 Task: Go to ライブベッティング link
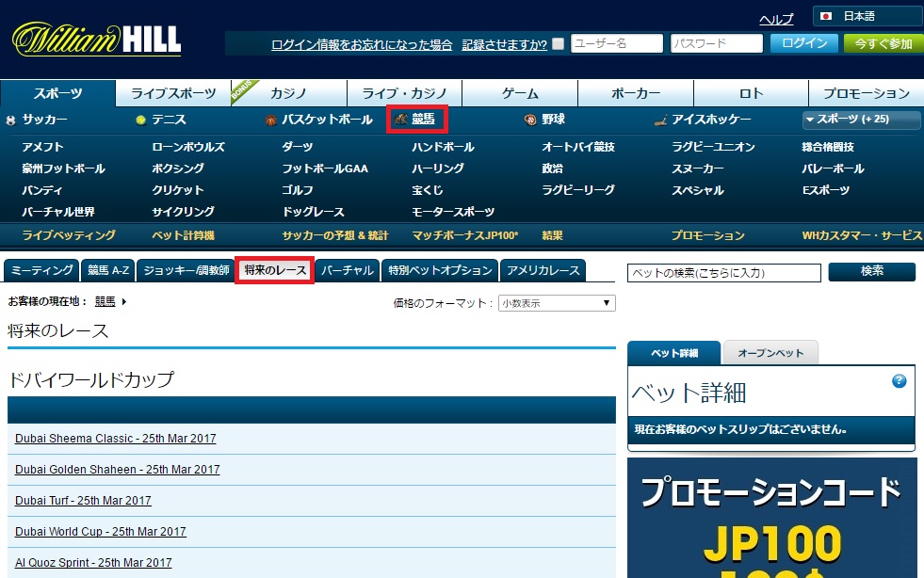[x=69, y=235]
